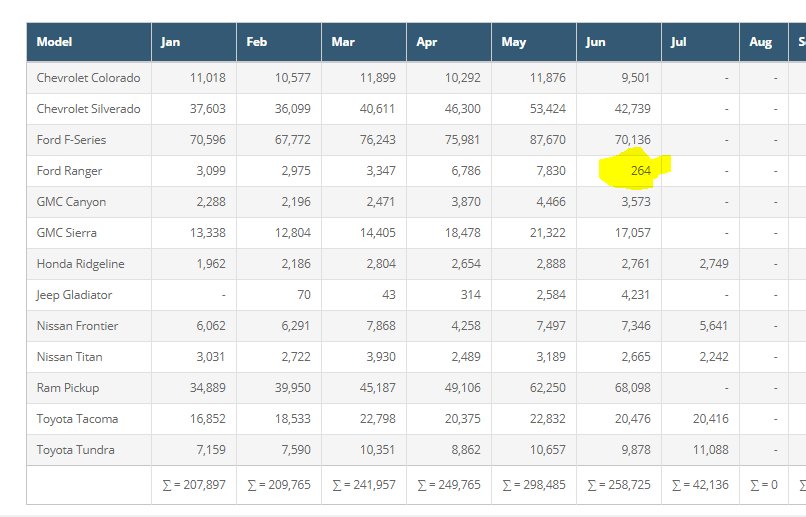Click Chevrolet Silverado May value 53,424
Viewport: 806px width, 517px height.
pyautogui.click(x=548, y=109)
